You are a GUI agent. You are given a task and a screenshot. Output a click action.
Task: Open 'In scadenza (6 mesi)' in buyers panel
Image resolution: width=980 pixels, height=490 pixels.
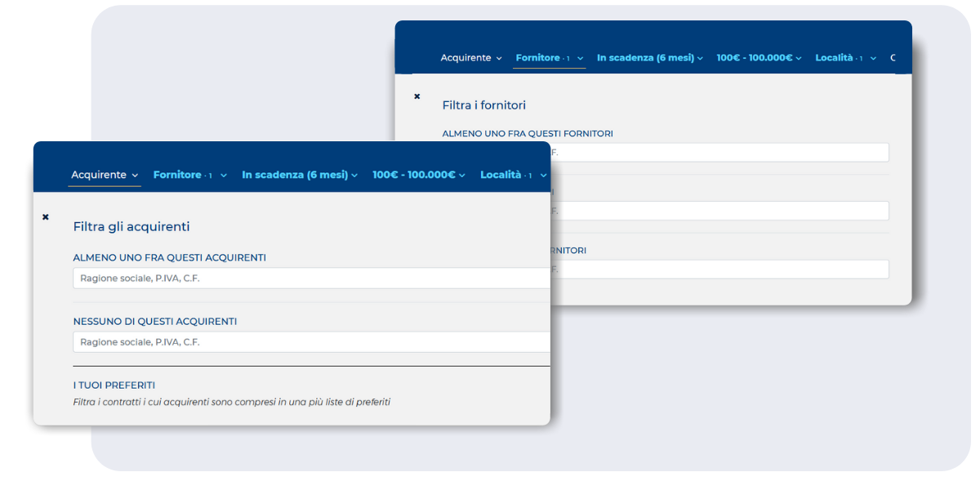pyautogui.click(x=295, y=175)
